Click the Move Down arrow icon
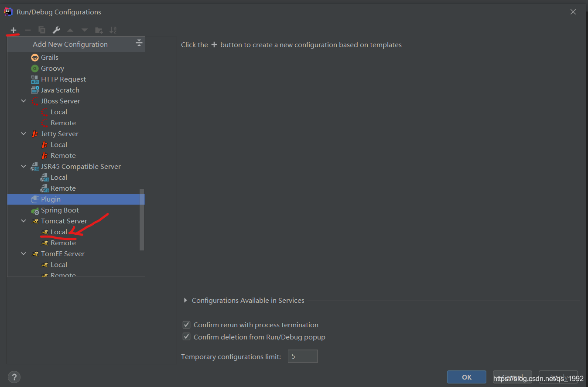The image size is (588, 387). [85, 30]
